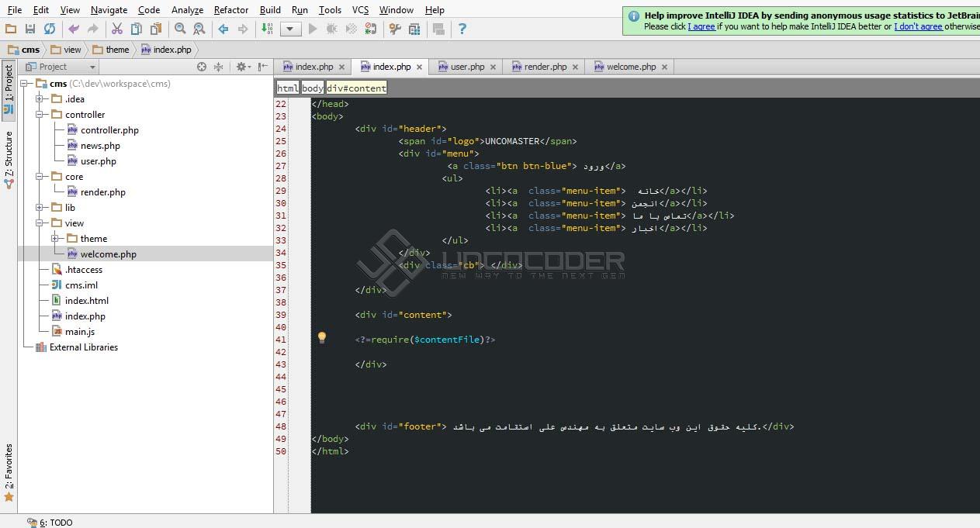Click the scroll from source target icon
The height and width of the screenshot is (528, 980).
[202, 67]
